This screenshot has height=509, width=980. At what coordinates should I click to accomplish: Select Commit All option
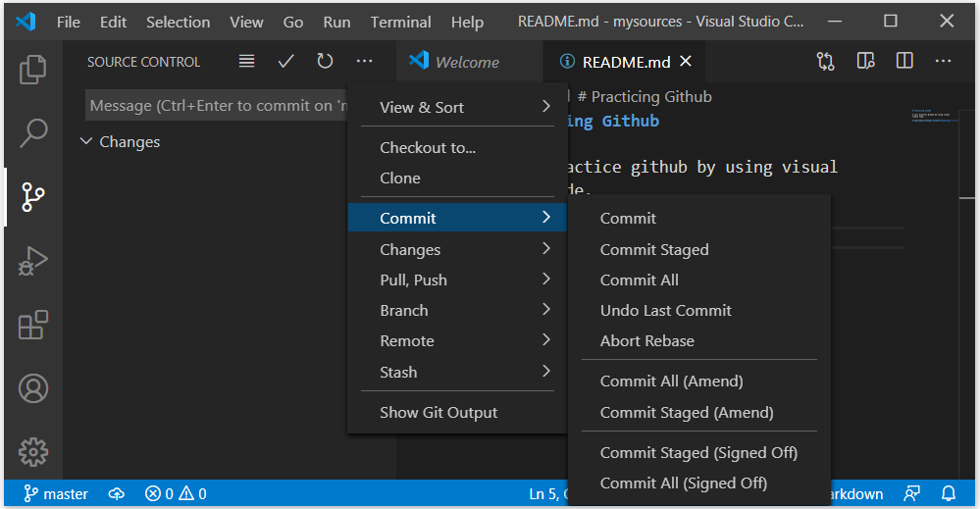(x=699, y=280)
